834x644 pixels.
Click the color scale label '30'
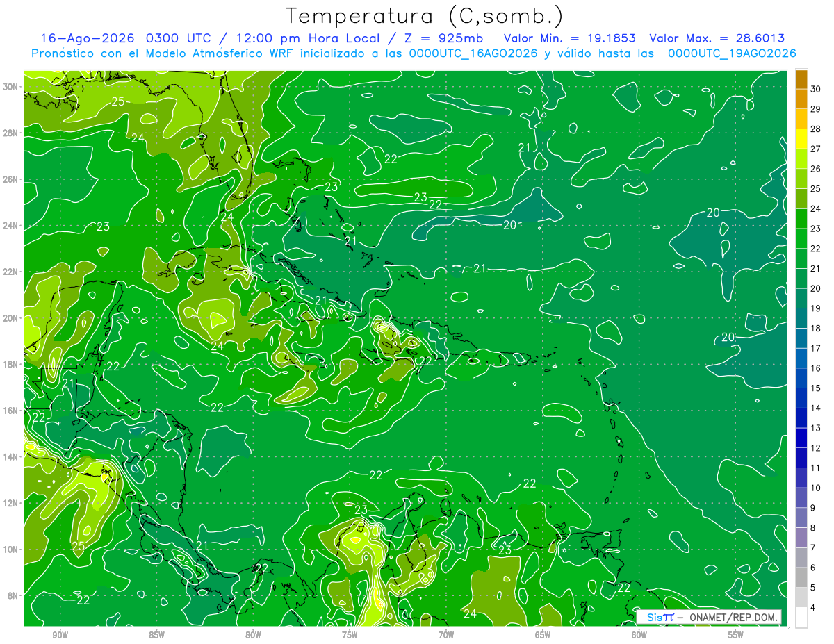[816, 89]
